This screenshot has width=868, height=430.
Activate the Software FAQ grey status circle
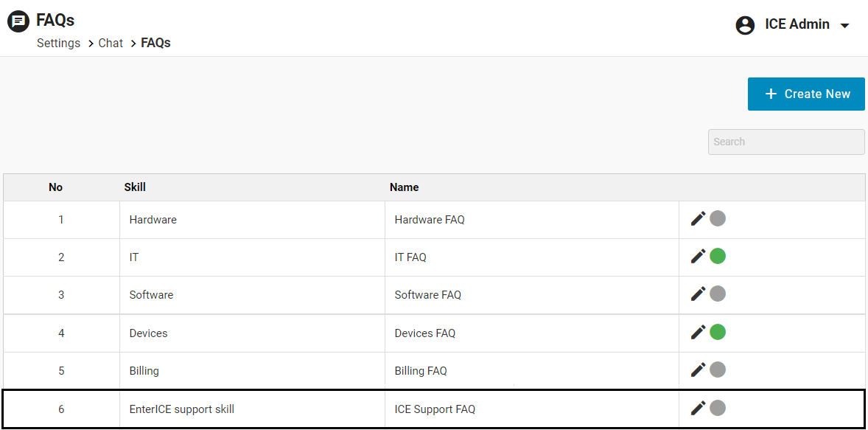718,294
